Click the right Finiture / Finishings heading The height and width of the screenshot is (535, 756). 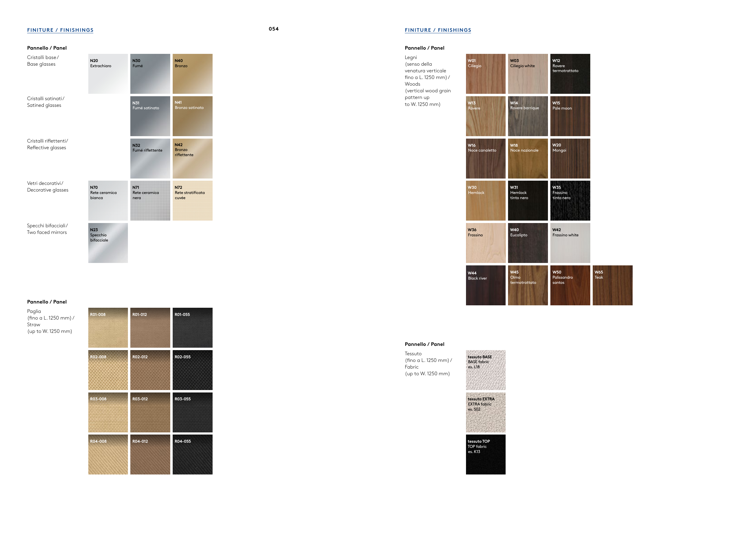[x=438, y=30]
